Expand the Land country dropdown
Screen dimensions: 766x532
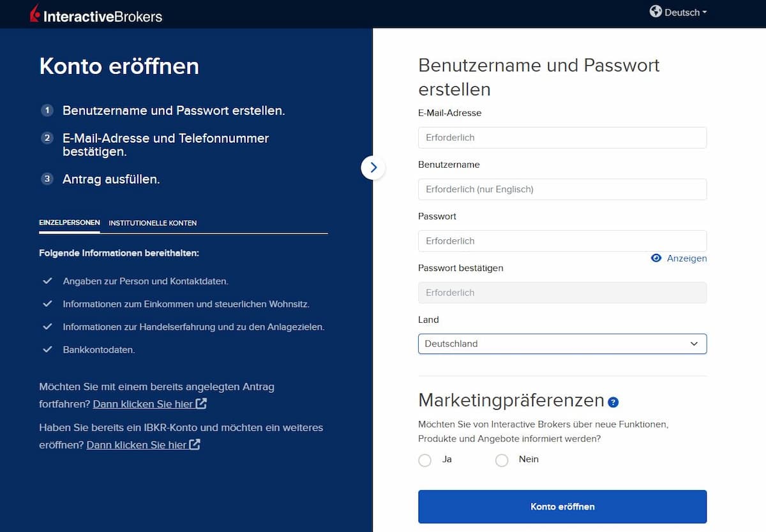562,344
